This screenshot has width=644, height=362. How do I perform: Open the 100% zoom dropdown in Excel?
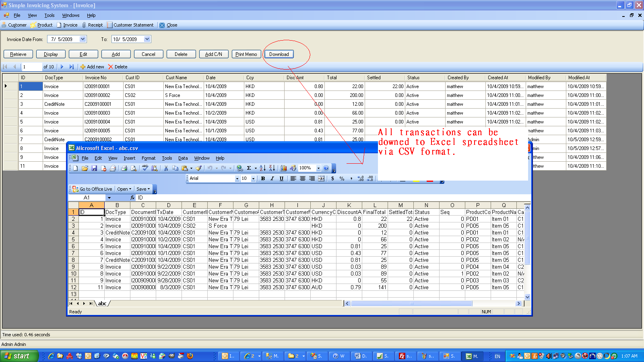tap(318, 168)
